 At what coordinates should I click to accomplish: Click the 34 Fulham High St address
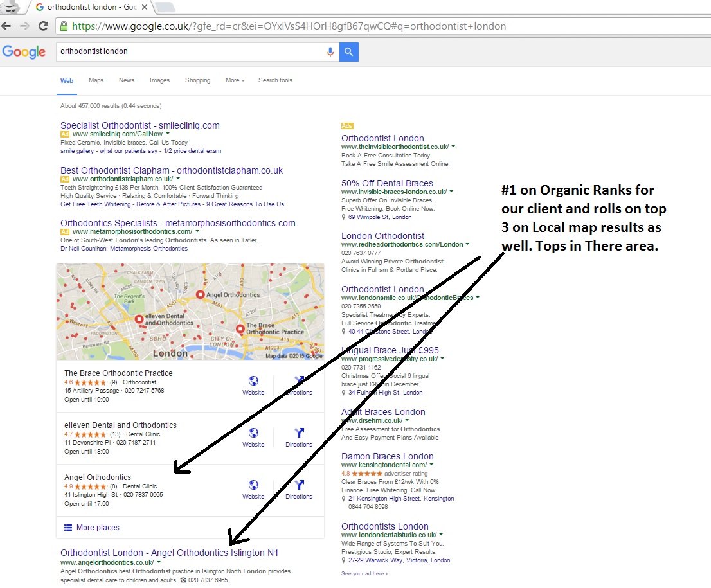tap(386, 393)
